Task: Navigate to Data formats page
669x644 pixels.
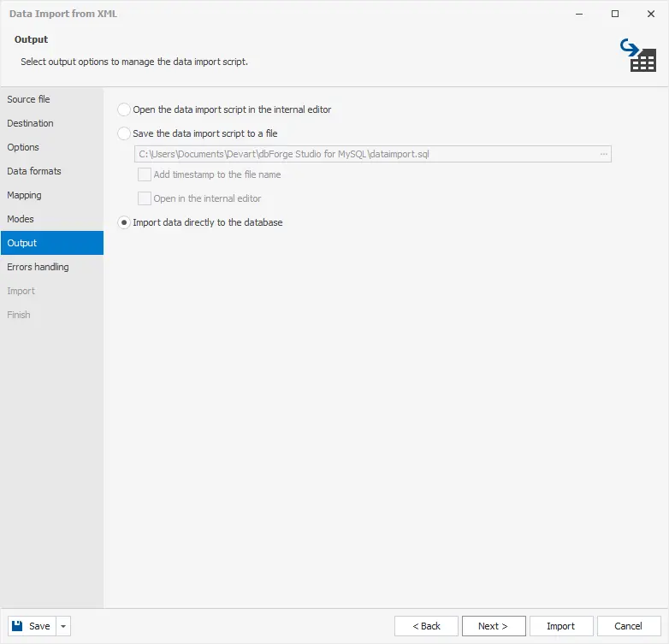Action: coord(34,171)
